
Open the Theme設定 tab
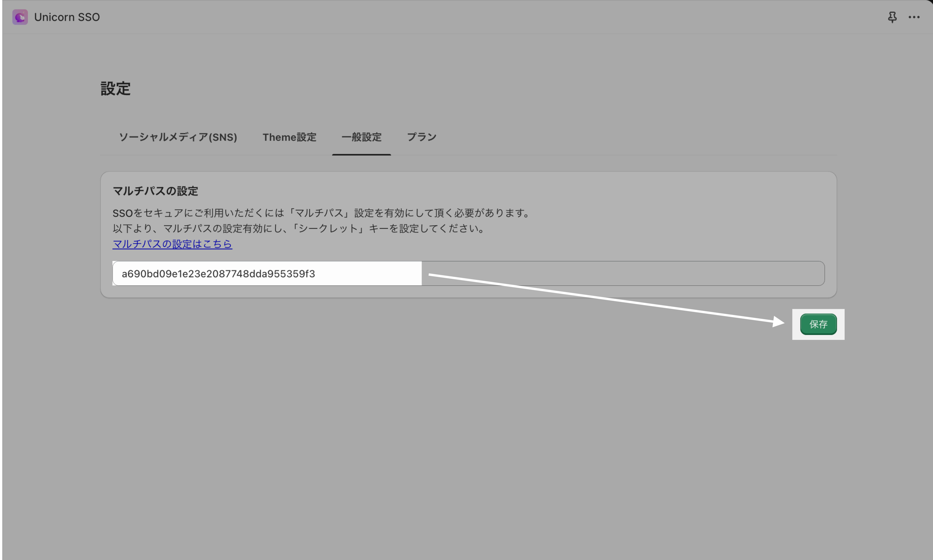pos(289,137)
